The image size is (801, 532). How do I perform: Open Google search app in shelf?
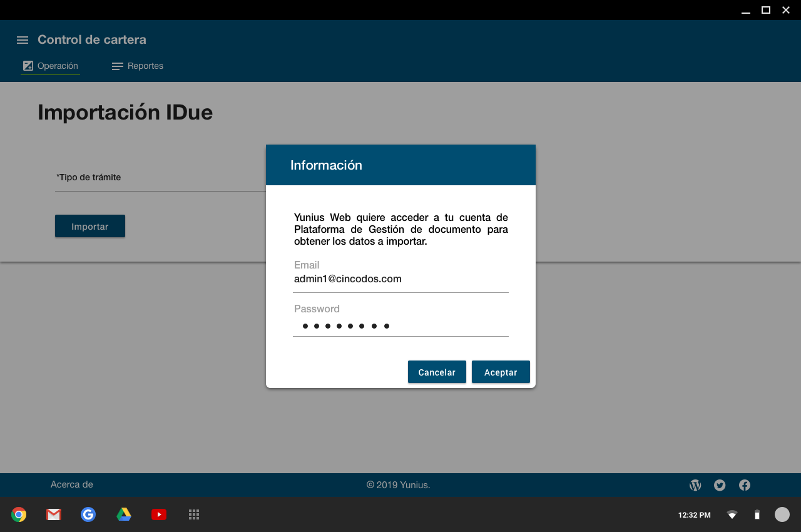pos(88,514)
